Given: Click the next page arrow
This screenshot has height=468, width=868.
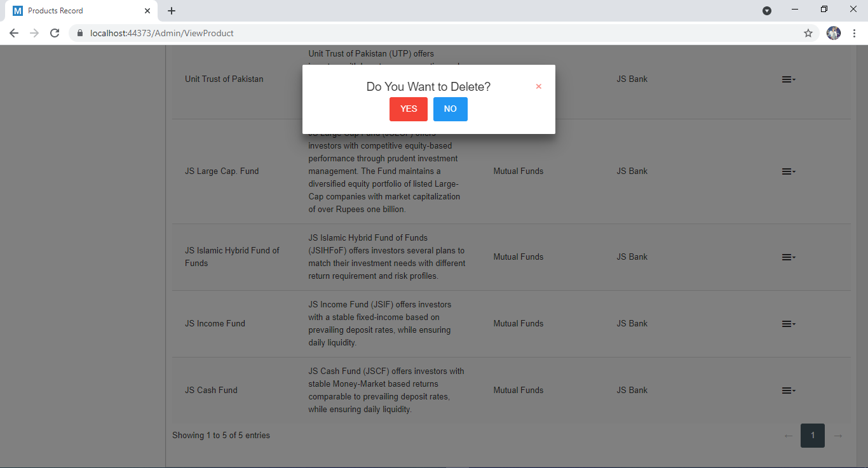Looking at the screenshot, I should (x=838, y=436).
